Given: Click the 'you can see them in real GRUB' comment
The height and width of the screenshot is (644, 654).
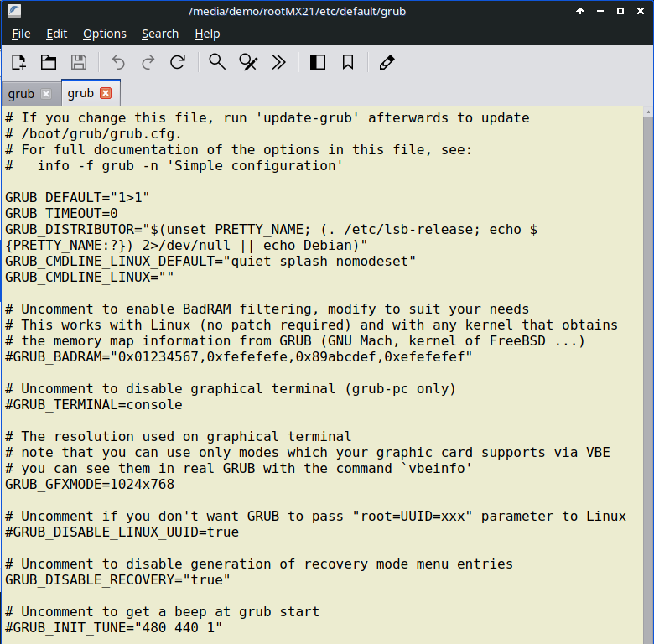Looking at the screenshot, I should coord(239,469).
